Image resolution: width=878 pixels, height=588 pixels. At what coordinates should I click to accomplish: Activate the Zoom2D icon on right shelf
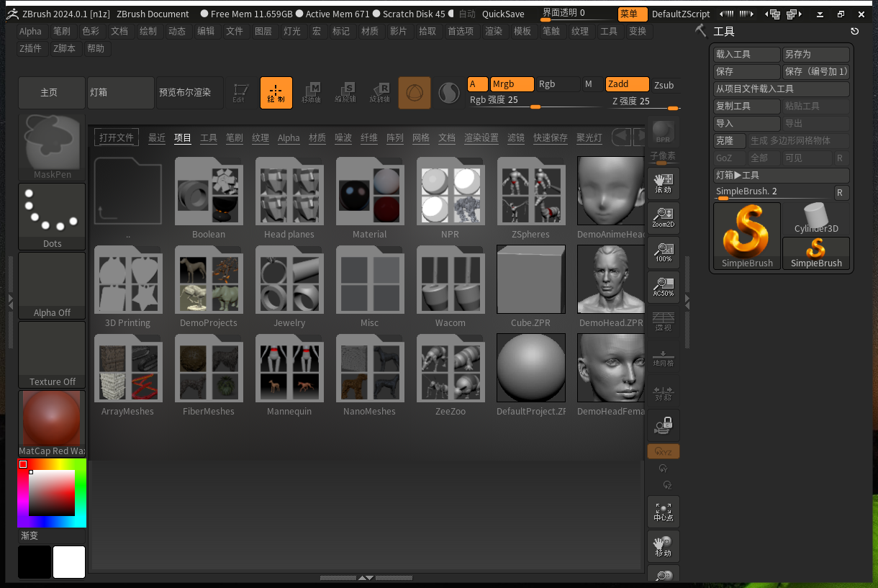tap(663, 217)
